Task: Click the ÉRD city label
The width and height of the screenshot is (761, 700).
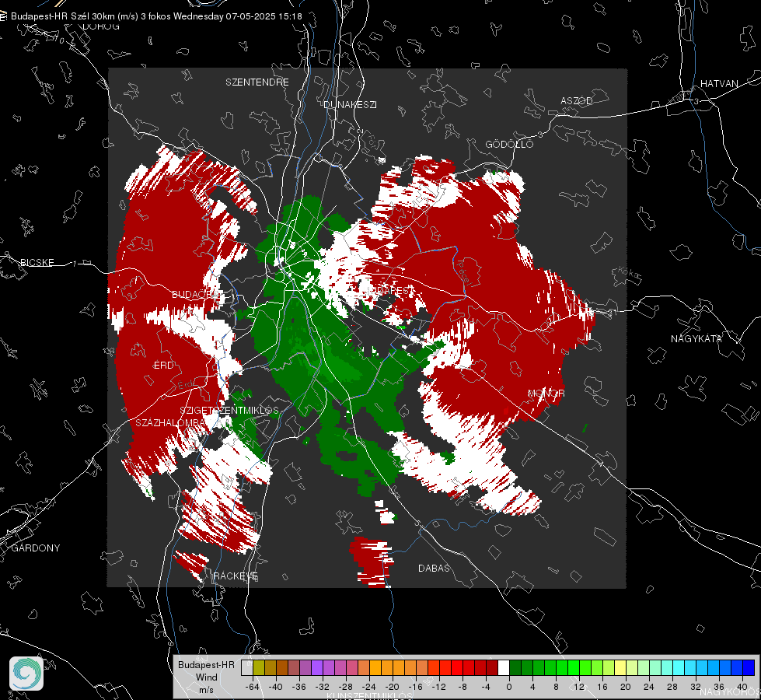Action: pyautogui.click(x=163, y=366)
